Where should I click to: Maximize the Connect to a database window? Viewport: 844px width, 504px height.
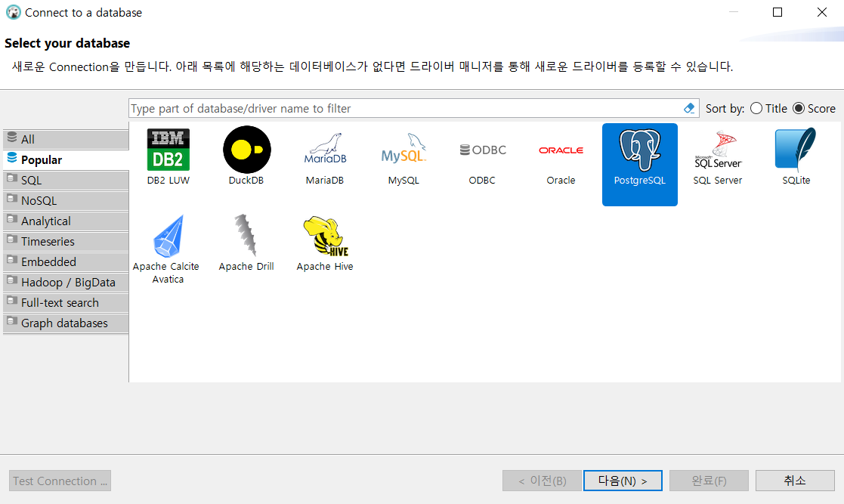(x=778, y=12)
